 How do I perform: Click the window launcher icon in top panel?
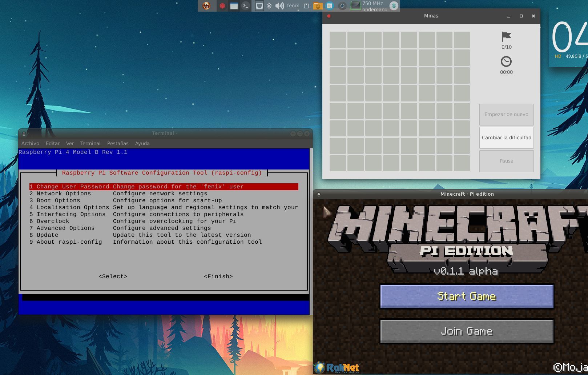click(x=234, y=6)
